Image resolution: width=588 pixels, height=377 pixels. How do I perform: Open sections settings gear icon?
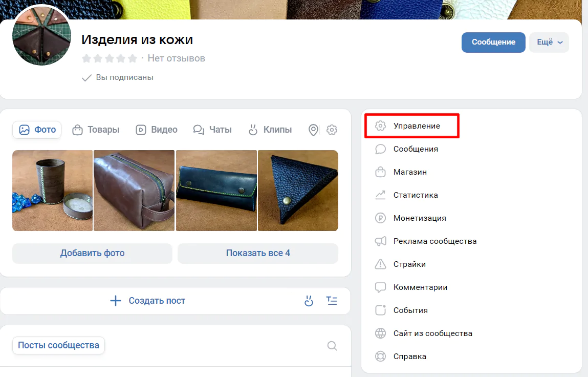point(332,130)
